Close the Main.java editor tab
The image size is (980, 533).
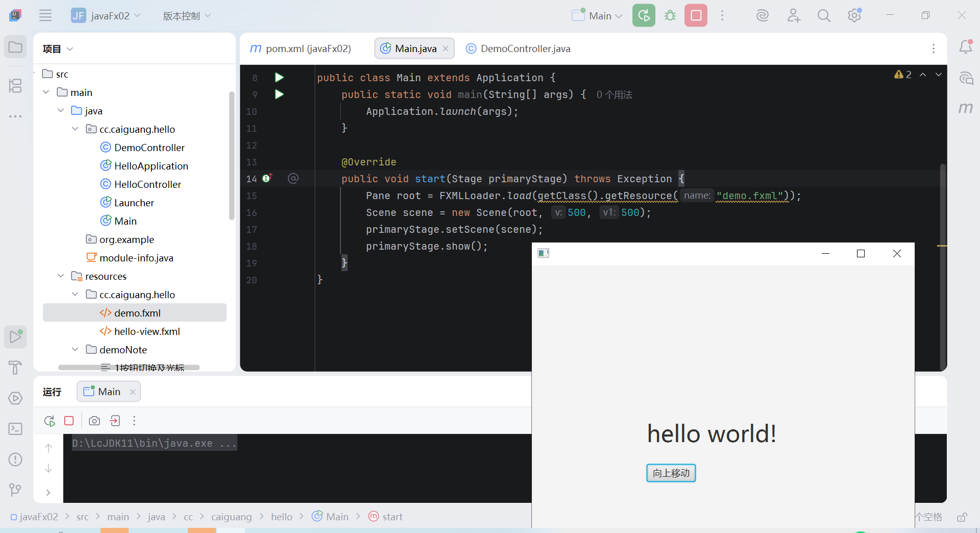[446, 49]
